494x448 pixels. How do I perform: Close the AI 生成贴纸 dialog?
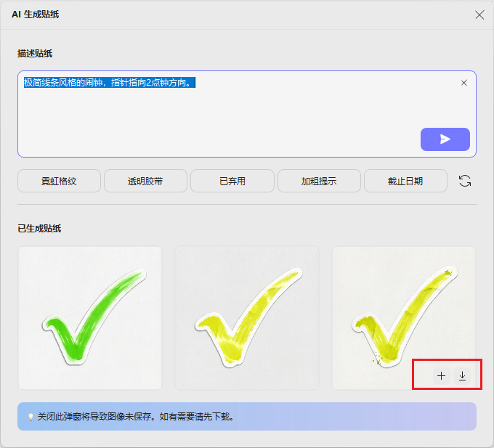click(479, 15)
